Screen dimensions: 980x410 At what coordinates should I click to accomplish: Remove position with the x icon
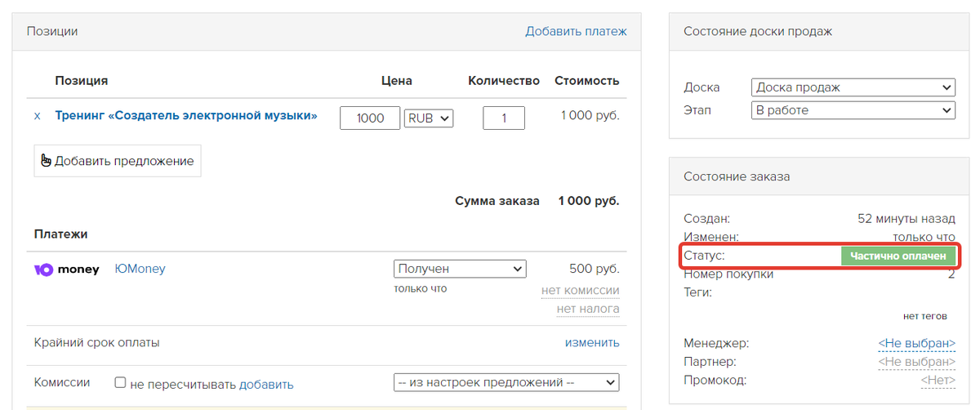point(37,117)
